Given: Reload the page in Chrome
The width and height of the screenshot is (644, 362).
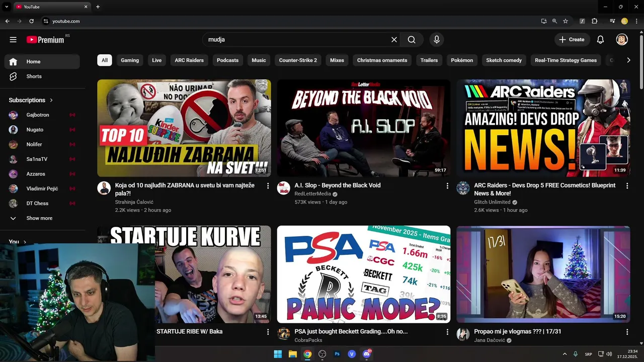Looking at the screenshot, I should click(31, 21).
